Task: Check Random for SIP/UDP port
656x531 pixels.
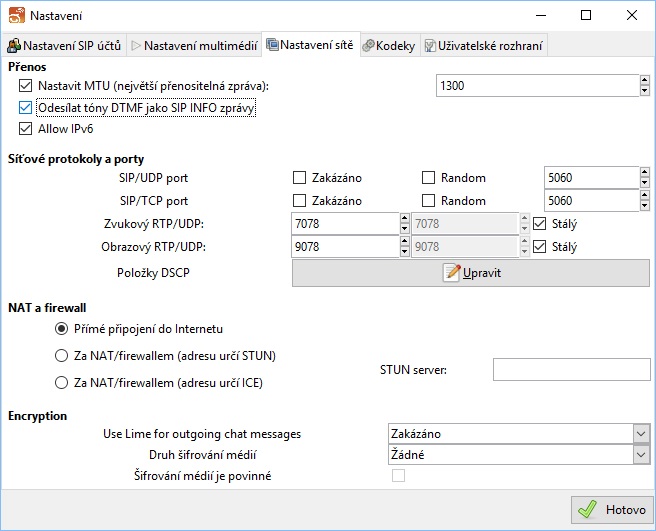Action: click(x=428, y=178)
